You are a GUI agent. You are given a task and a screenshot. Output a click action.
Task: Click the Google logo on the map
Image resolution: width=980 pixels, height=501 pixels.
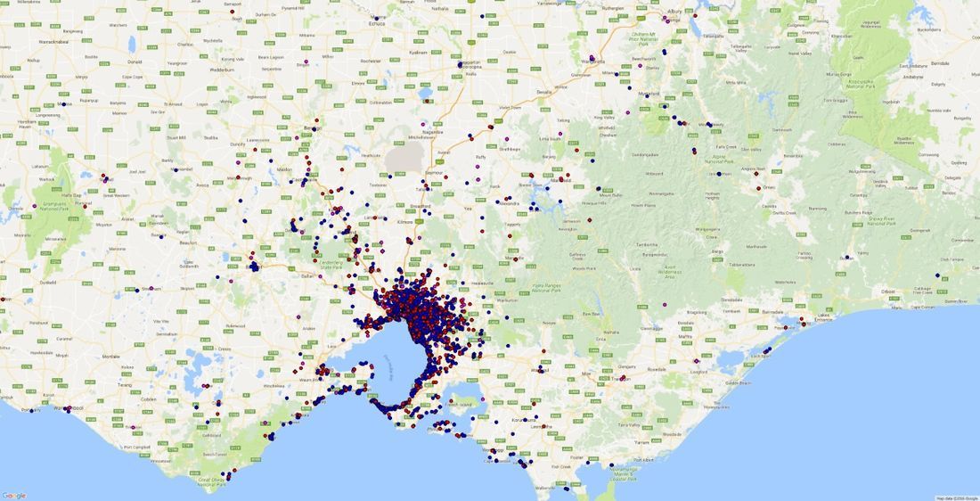pos(14,496)
